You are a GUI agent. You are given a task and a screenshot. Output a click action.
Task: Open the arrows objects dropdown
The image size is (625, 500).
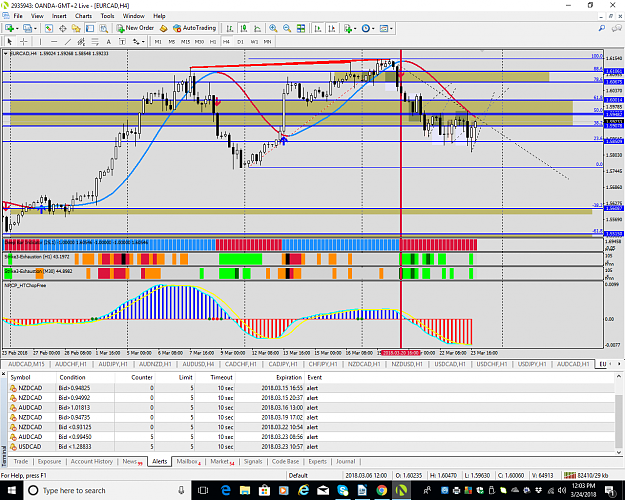click(x=138, y=41)
